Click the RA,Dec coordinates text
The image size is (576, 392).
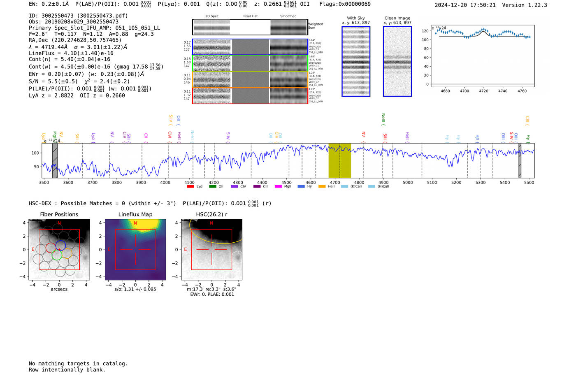pos(75,40)
